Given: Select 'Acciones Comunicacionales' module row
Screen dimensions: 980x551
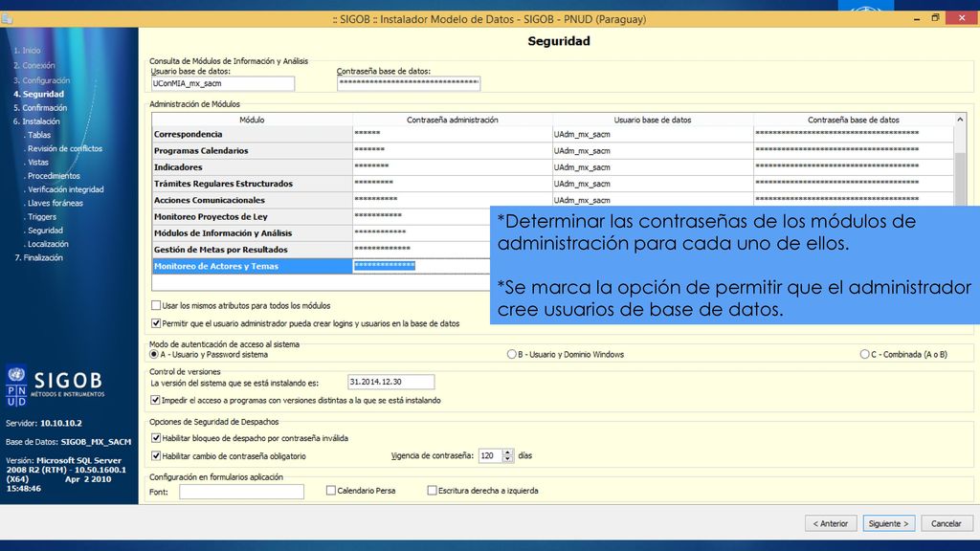Looking at the screenshot, I should pyautogui.click(x=252, y=200).
